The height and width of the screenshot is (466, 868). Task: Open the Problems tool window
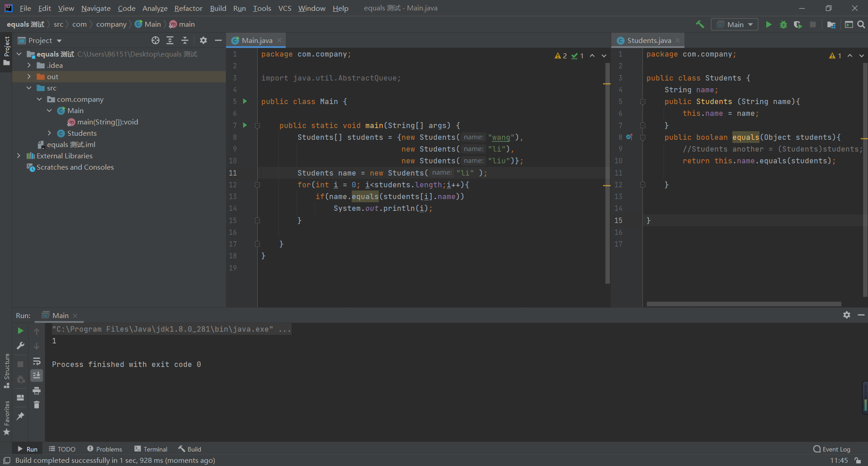point(104,449)
